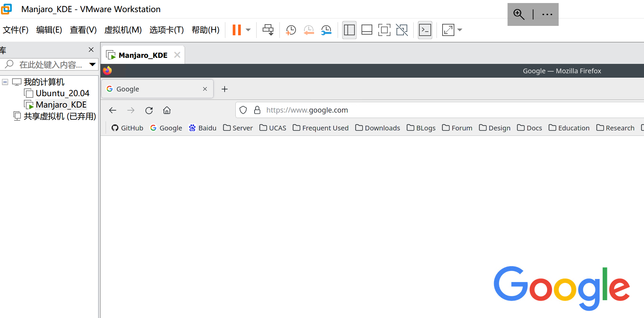The image size is (644, 318).
Task: Open the 文件(F) menu
Action: point(15,30)
